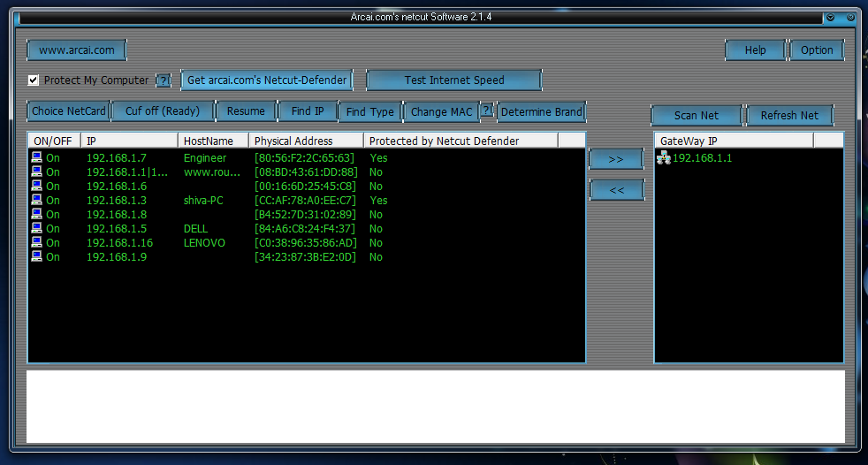This screenshot has height=465, width=868.
Task: Click computer icon beside shiva-PC row
Action: click(x=36, y=201)
